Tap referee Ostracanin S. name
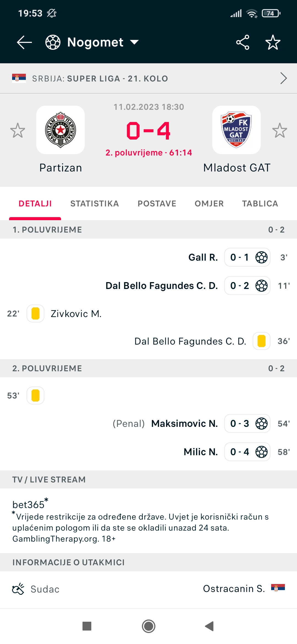The width and height of the screenshot is (297, 644). (x=234, y=589)
